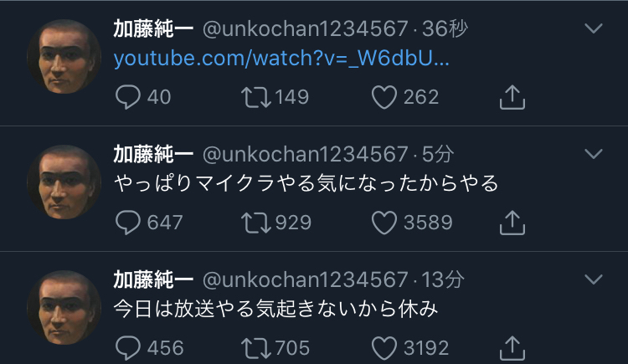The image size is (628, 364).
Task: Expand the menu chevron on the 5分 tweet
Action: pos(593,154)
